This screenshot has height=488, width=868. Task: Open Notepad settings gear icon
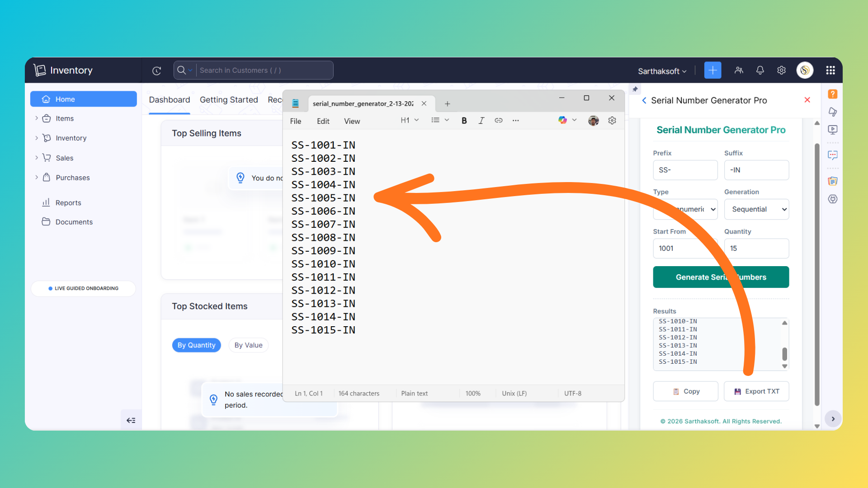[x=612, y=121]
